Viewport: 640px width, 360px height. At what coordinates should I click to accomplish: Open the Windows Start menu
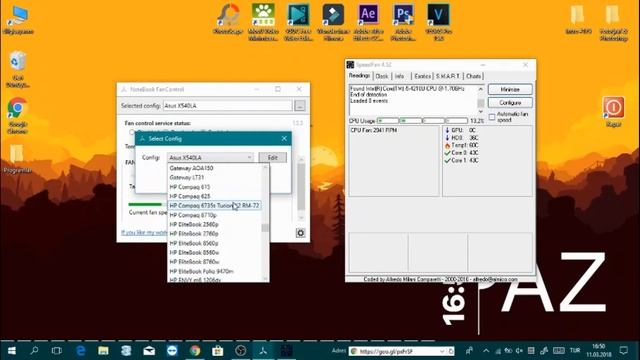pos(11,351)
